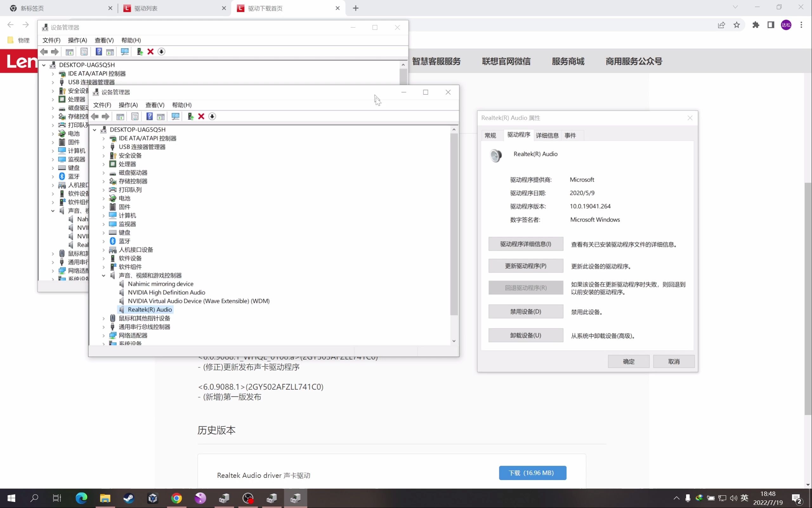Click Scan for hardware changes icon, front window

click(x=175, y=117)
